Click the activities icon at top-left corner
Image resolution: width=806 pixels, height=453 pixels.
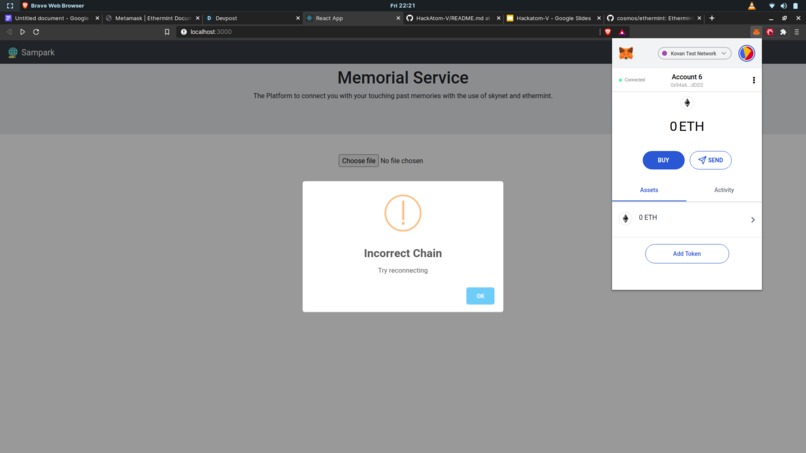(10, 6)
